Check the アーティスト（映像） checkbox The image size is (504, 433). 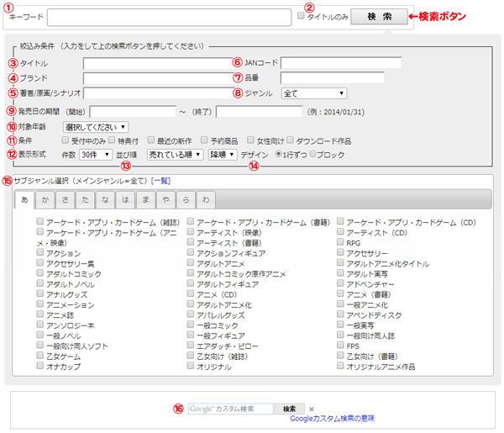pos(191,231)
